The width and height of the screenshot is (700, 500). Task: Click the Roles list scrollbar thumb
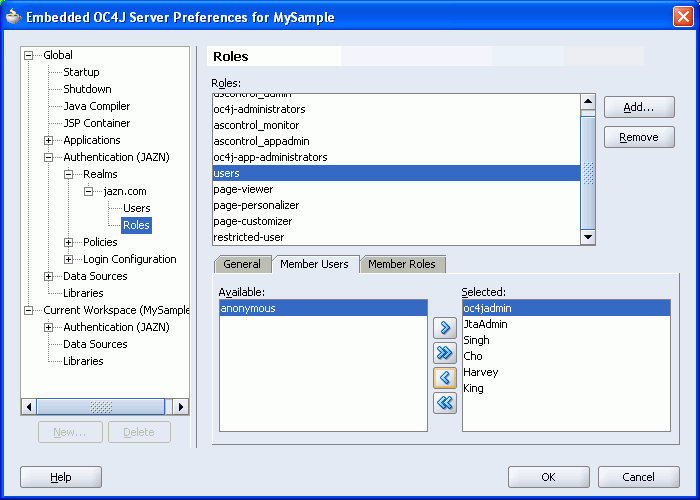(x=588, y=173)
